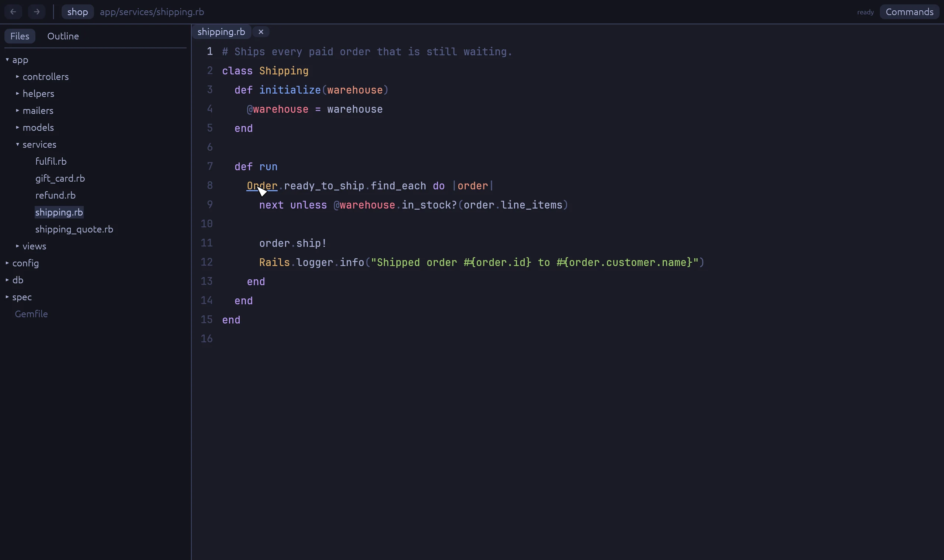944x560 pixels.
Task: Open gift_card.rb in the file tree
Action: pyautogui.click(x=60, y=178)
